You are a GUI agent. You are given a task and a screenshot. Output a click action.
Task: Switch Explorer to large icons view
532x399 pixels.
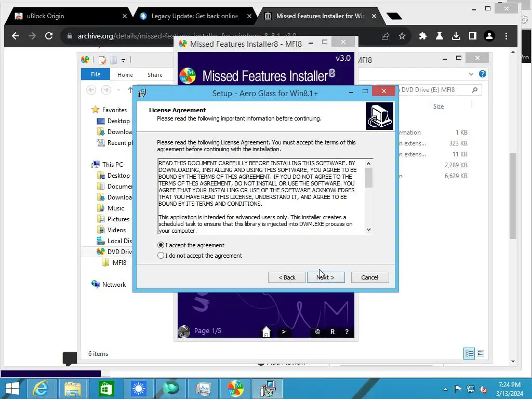[481, 353]
